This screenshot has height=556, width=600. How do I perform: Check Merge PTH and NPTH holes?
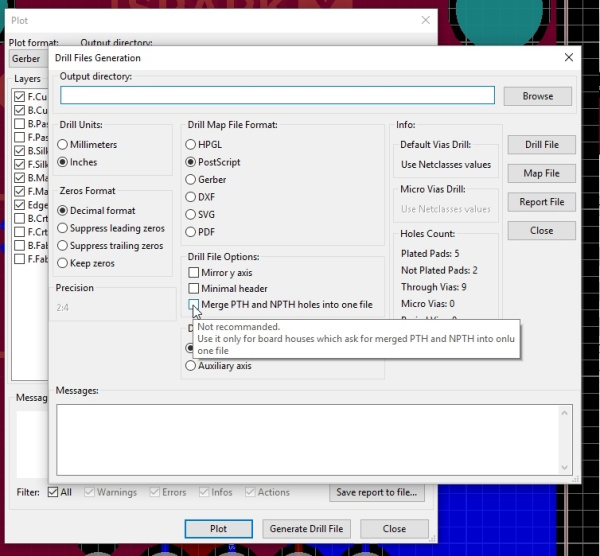click(x=280, y=305)
